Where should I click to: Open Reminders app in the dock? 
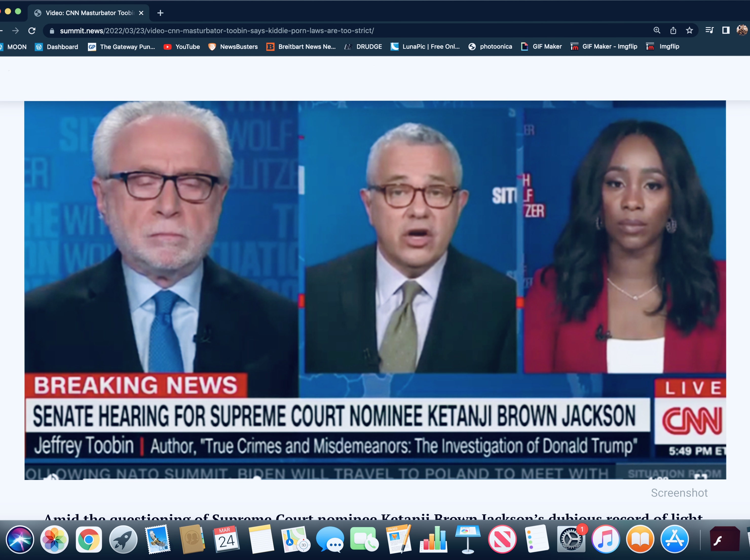[x=537, y=539]
